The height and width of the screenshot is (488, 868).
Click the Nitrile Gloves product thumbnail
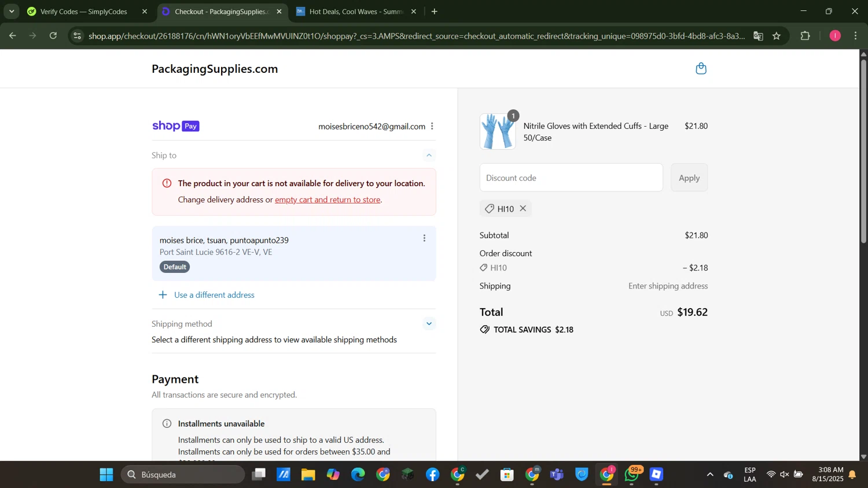498,131
